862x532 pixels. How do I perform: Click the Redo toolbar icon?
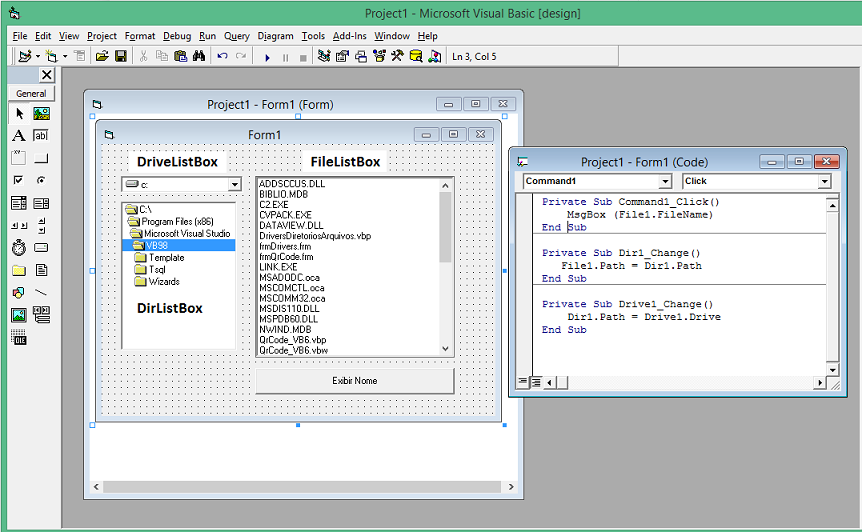tap(241, 56)
